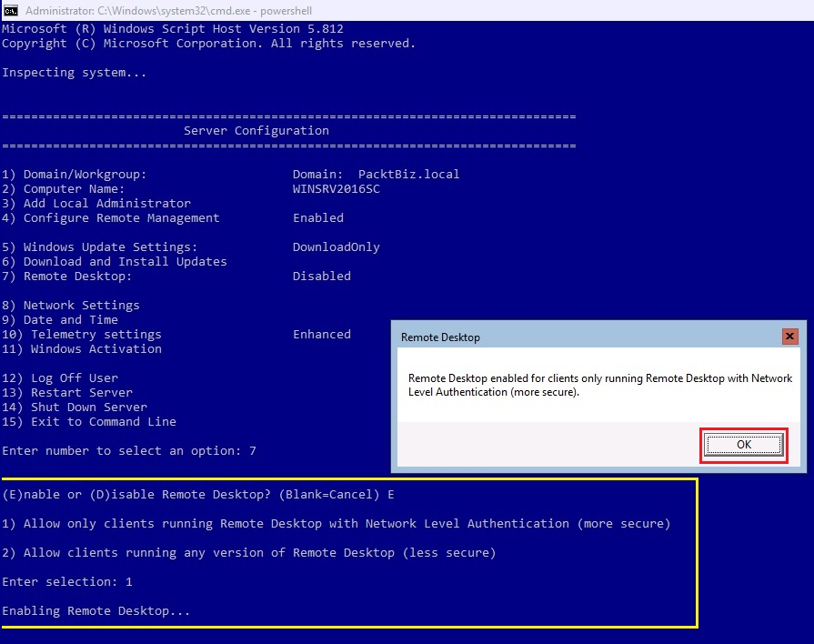Click the Configure Remote Management line
814x644 pixels.
(111, 217)
